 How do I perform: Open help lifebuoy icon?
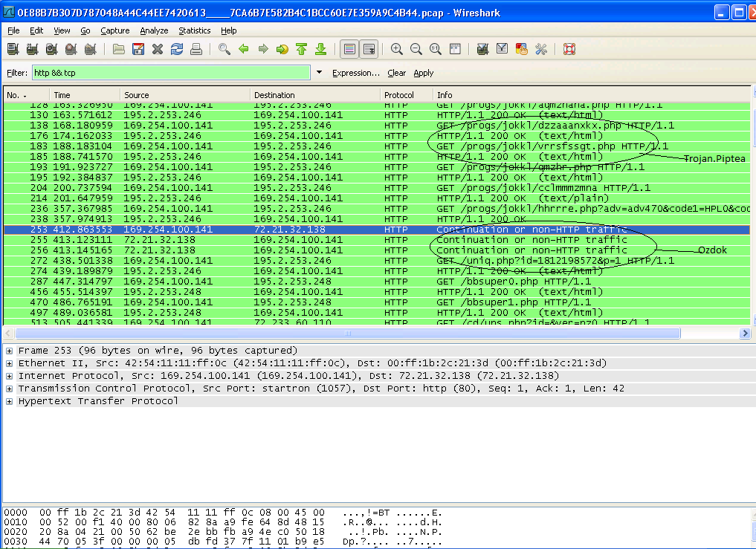(x=569, y=49)
